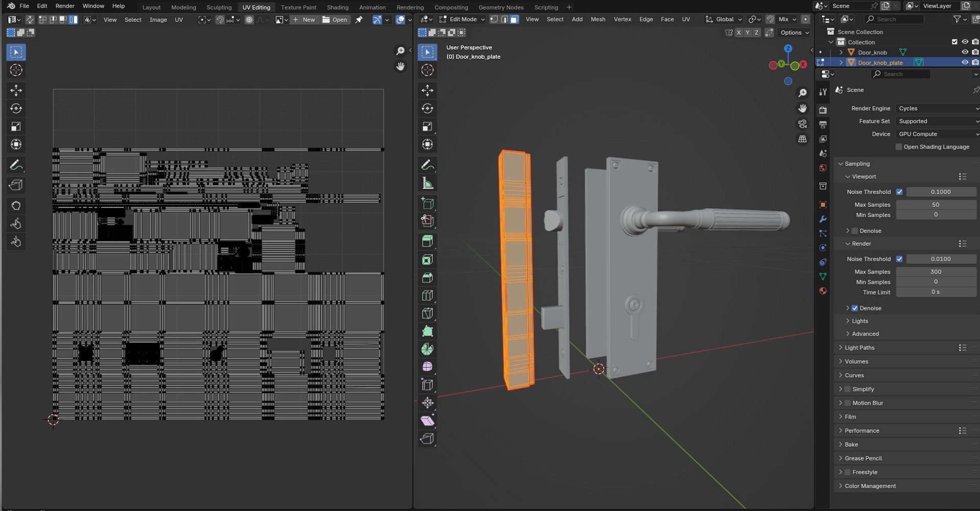Switch to the Geometry Nodes workspace
The width and height of the screenshot is (980, 511).
pos(501,7)
